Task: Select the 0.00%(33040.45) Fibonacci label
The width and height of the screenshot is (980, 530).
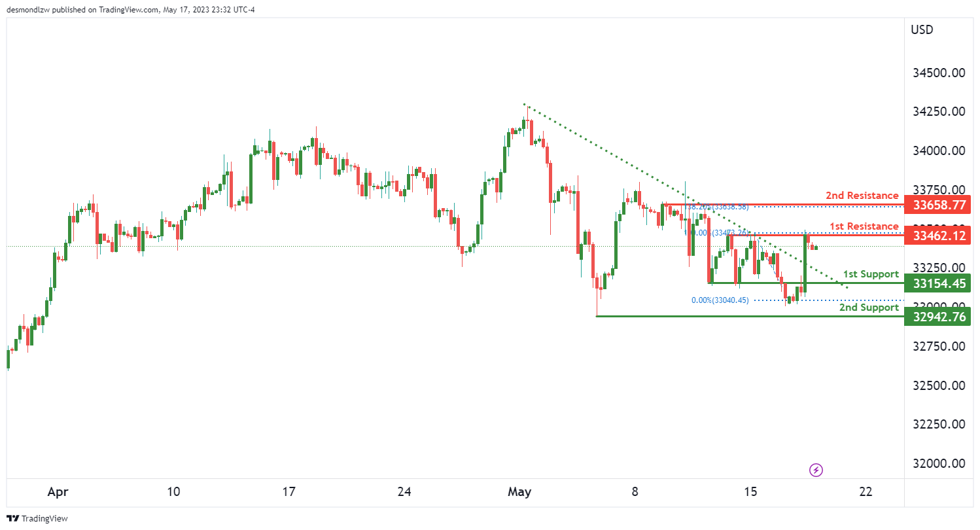Action: pos(720,300)
